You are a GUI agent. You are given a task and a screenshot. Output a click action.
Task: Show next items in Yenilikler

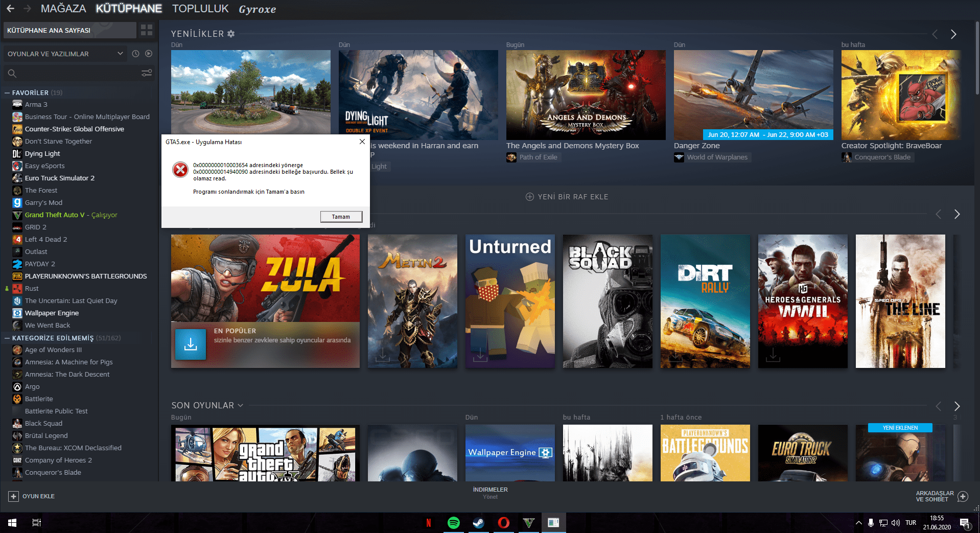[953, 34]
